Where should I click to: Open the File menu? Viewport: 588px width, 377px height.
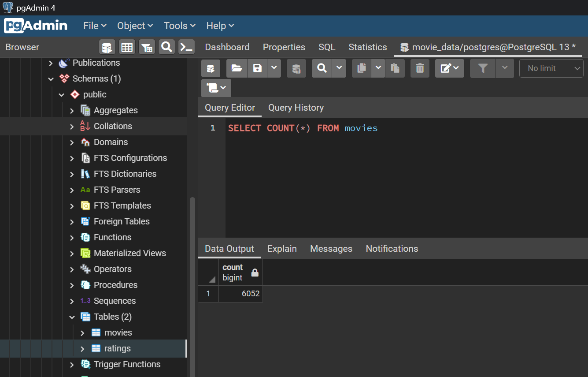(x=95, y=26)
